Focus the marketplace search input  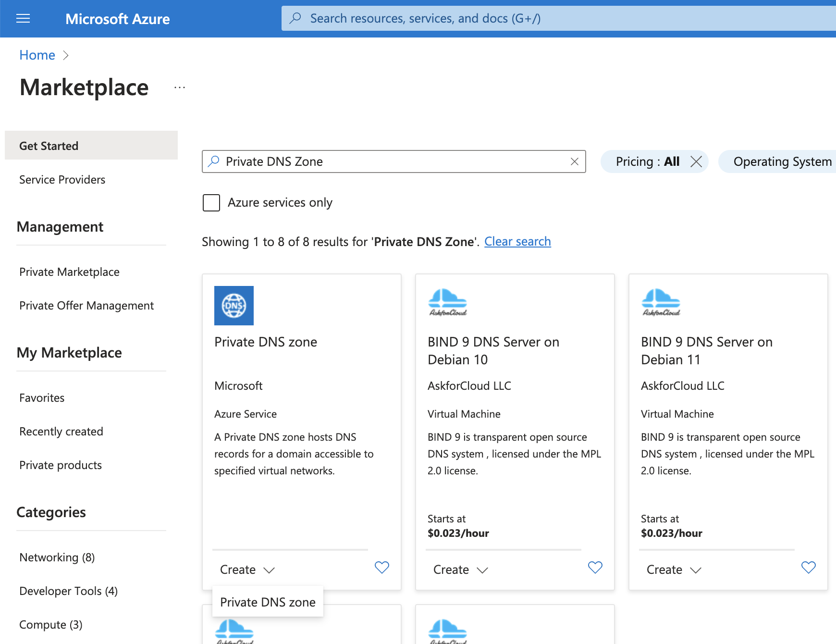tap(394, 161)
